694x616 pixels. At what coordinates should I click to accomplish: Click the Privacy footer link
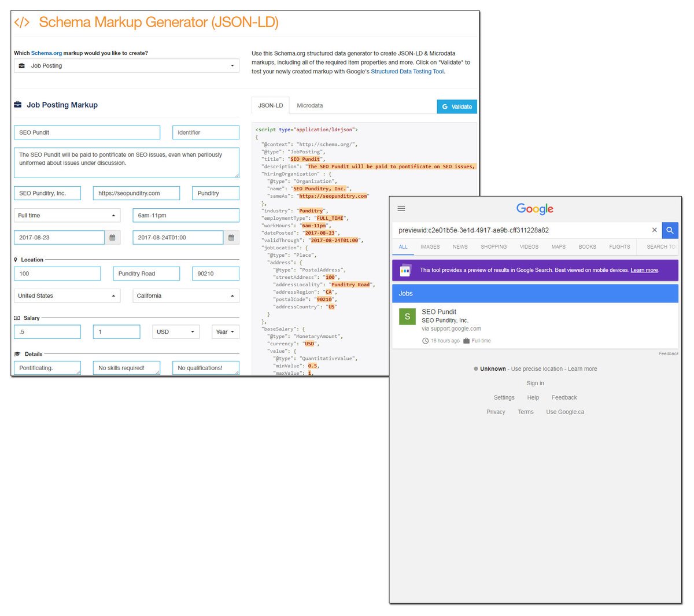(x=496, y=412)
